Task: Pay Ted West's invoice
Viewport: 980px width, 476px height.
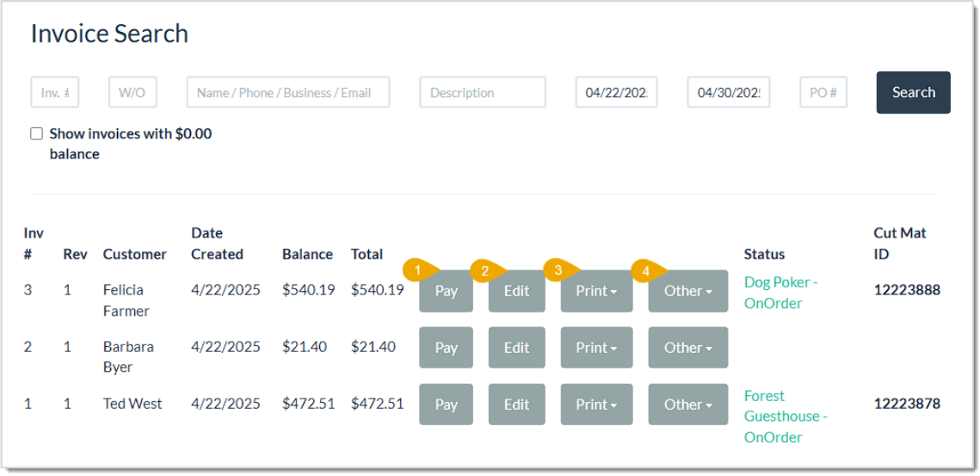Action: click(x=447, y=405)
